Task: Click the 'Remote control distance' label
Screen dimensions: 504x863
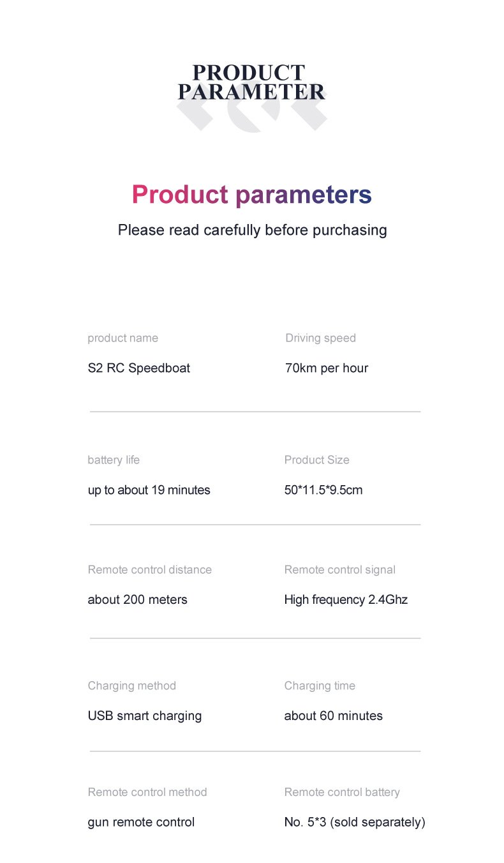Action: (x=149, y=570)
